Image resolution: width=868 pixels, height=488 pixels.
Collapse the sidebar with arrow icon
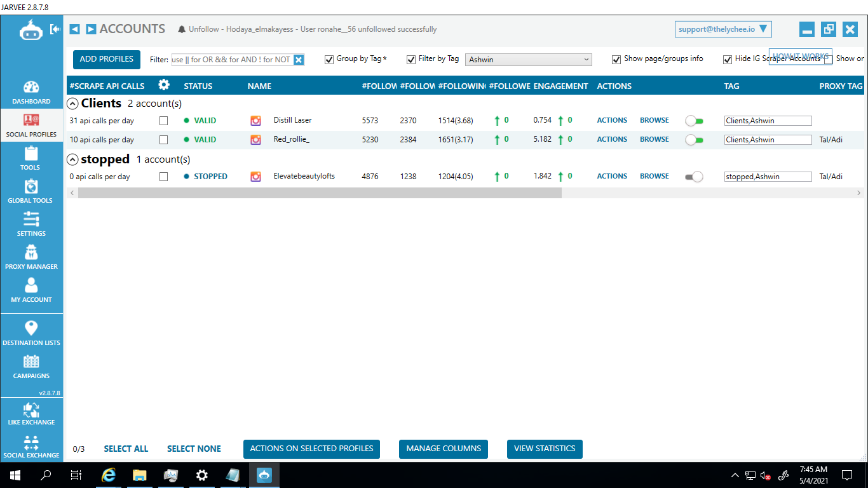[x=55, y=29]
